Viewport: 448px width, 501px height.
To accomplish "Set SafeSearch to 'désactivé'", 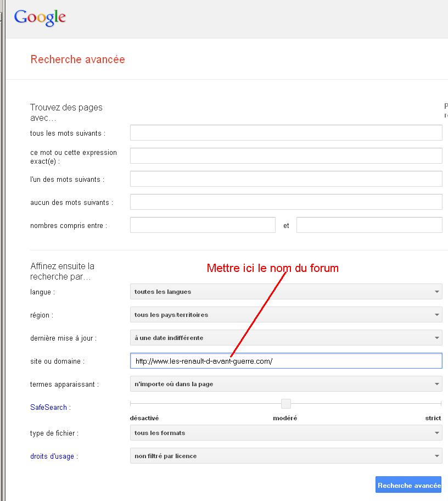I will tap(144, 418).
